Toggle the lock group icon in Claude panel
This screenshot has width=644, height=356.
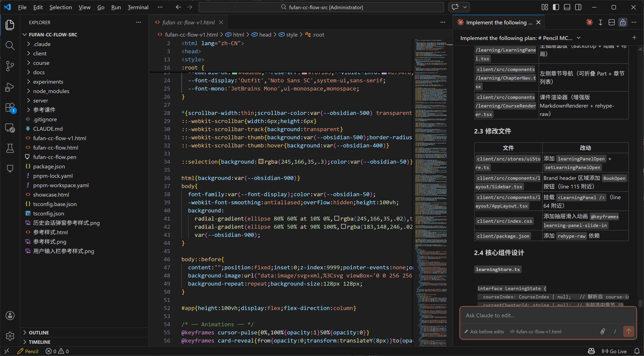[623, 22]
